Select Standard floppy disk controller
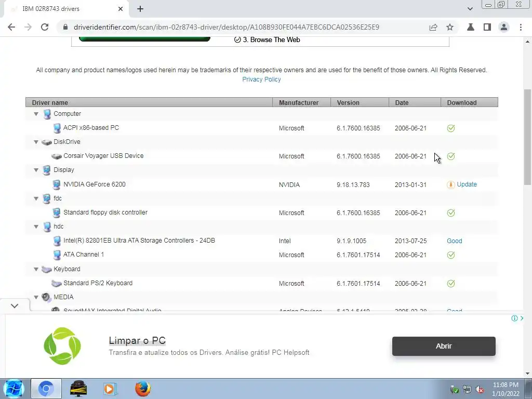This screenshot has height=399, width=532. click(105, 212)
